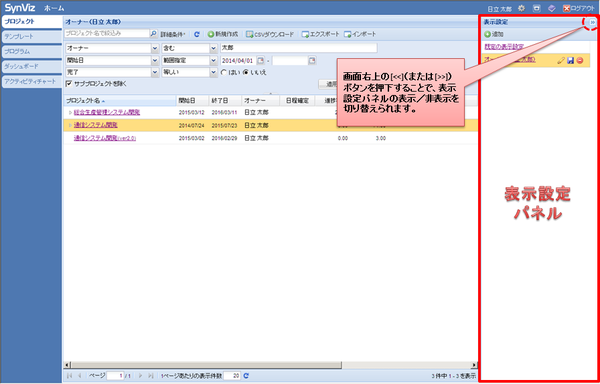
Task: Click the end date cell 2015/07/23
Action: 225,125
